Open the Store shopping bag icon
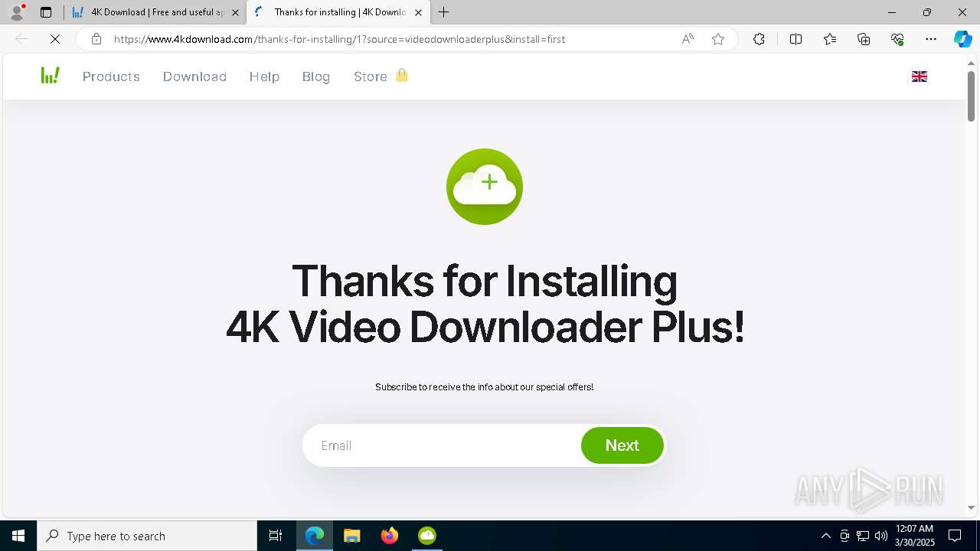980x551 pixels. click(402, 75)
